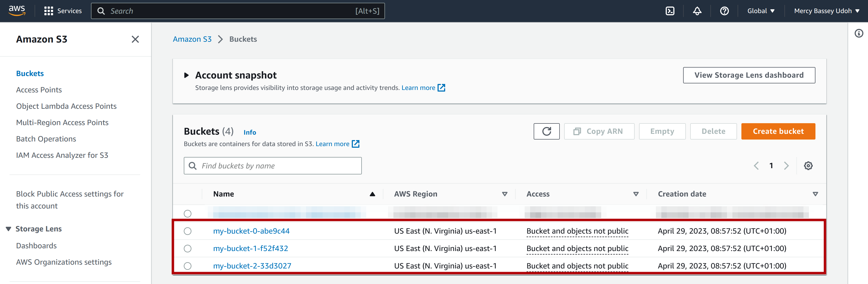Select radio for my-bucket-1-f52f432
This screenshot has height=284, width=868.
click(x=188, y=249)
